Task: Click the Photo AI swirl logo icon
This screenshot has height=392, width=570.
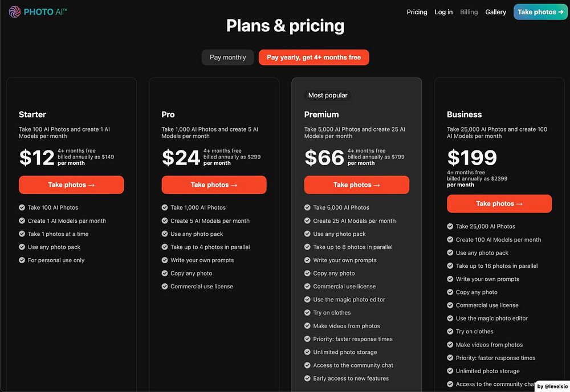Action: [x=15, y=12]
